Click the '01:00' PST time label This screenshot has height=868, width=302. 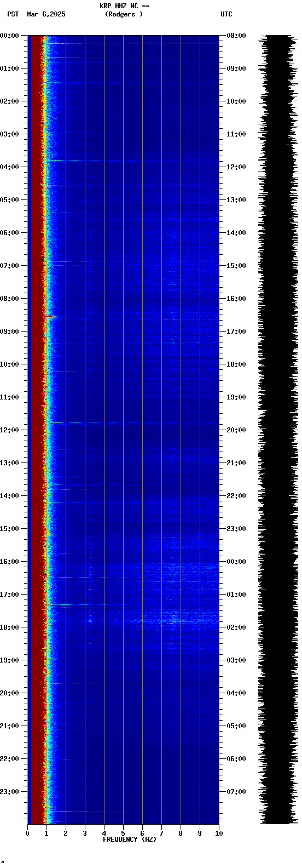10,68
